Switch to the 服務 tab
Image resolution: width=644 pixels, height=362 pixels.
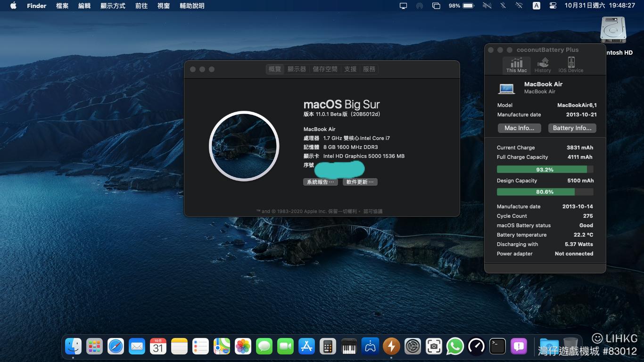point(369,69)
